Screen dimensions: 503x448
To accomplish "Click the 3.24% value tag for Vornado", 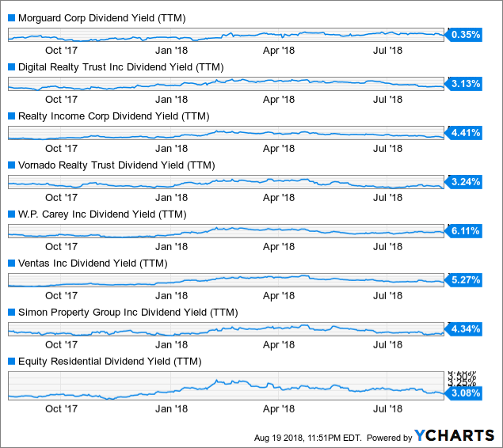I will [463, 182].
